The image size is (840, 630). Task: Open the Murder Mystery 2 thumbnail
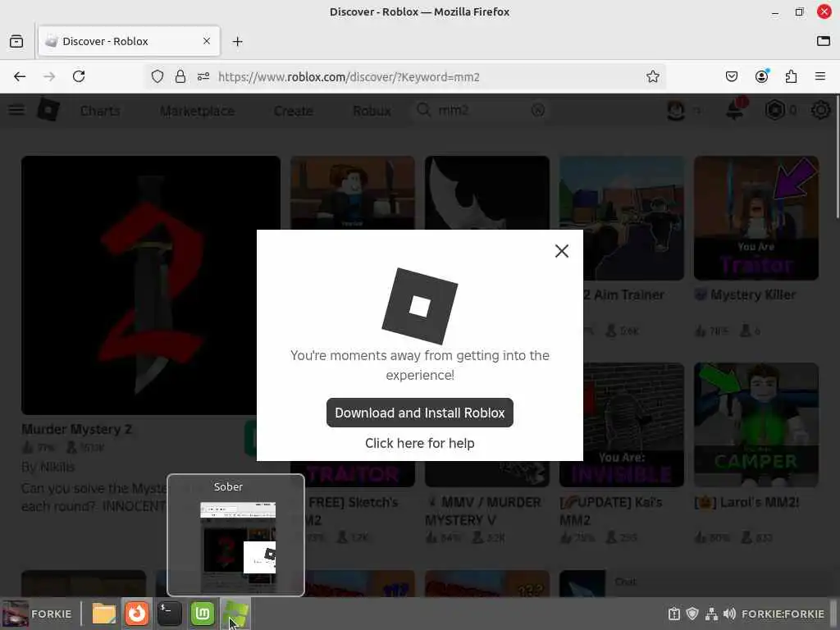151,285
